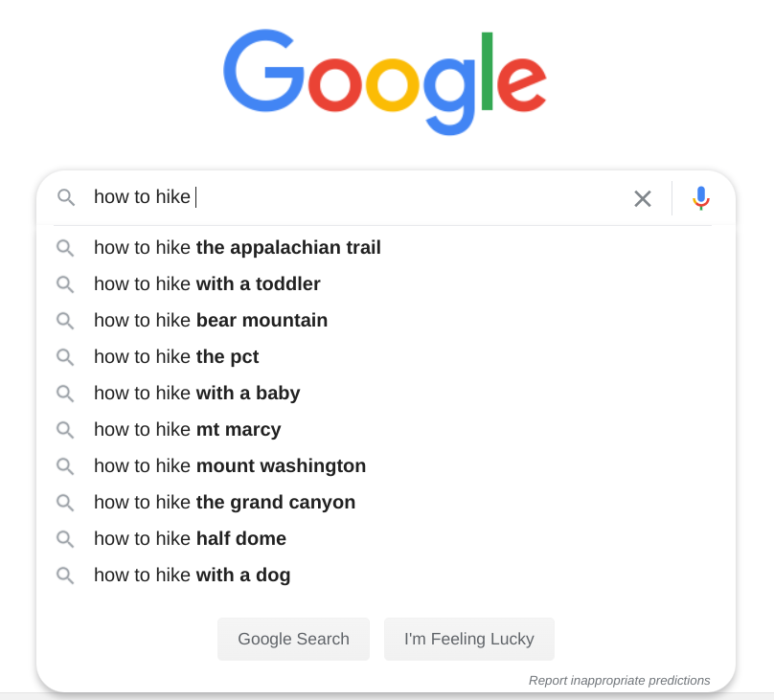Click the Google logo
The height and width of the screenshot is (700, 774).
click(x=385, y=82)
